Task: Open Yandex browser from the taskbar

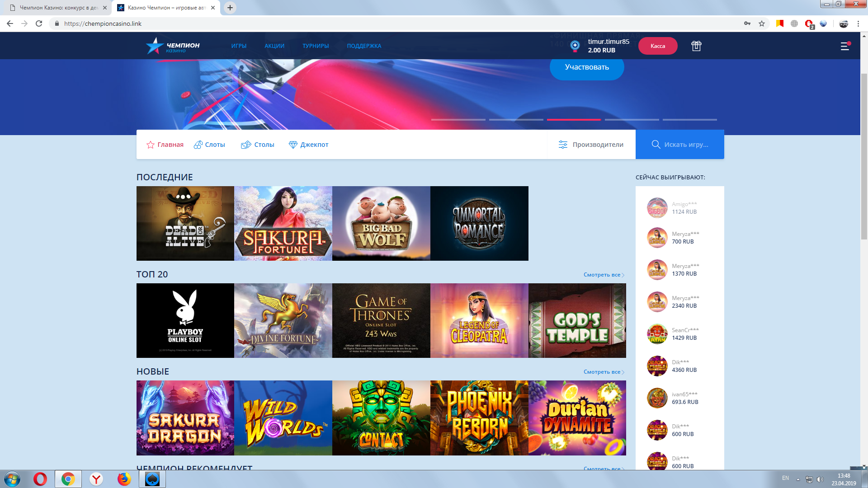Action: click(x=96, y=479)
